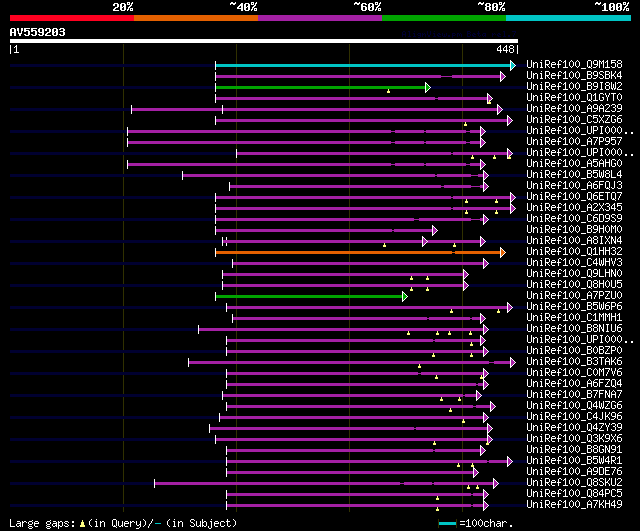
Task: Open the UniRef100_A6FZQ4 entry
Action: [574, 384]
